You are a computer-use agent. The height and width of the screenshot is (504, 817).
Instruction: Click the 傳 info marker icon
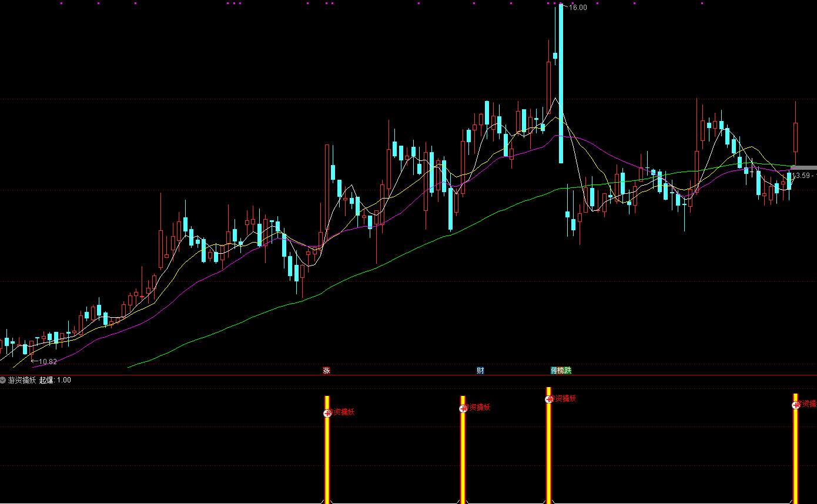[x=554, y=371]
